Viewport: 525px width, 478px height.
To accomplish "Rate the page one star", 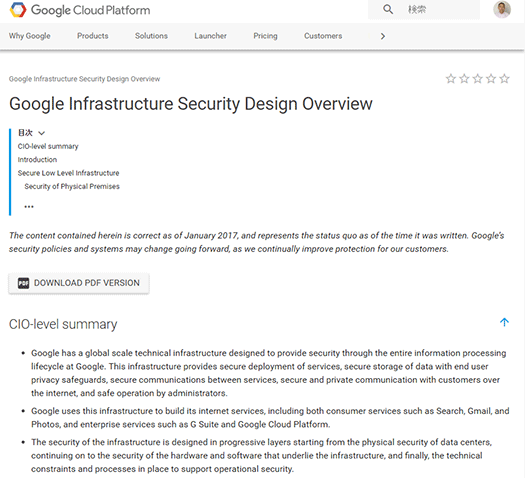I will coord(451,79).
